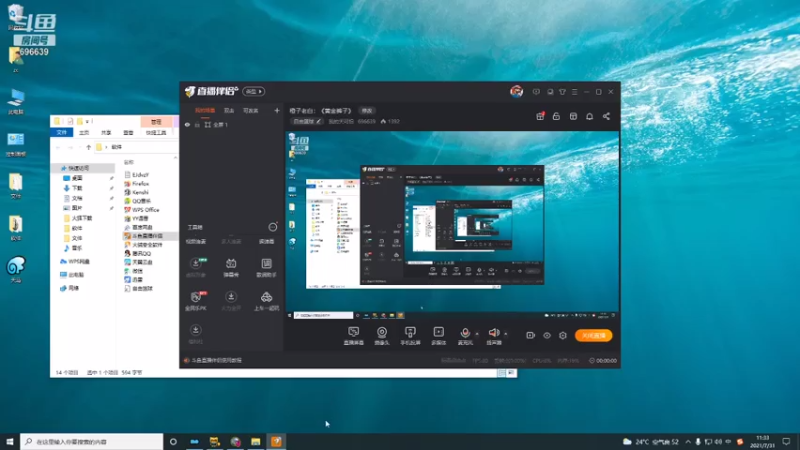
Task: Toggle visibility eye of 全屏1 source
Action: click(187, 125)
